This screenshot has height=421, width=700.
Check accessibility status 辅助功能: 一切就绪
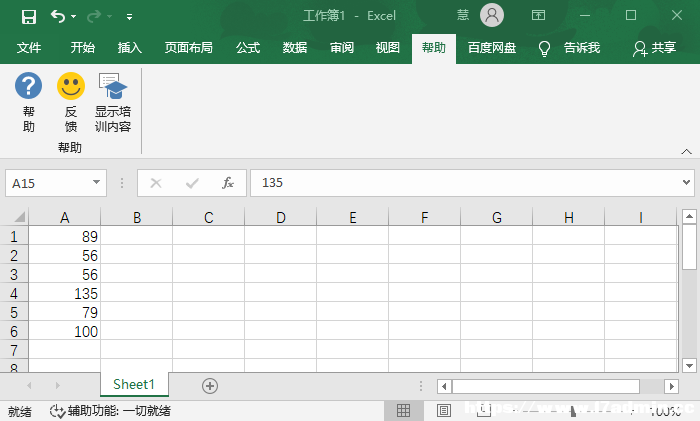(110, 411)
